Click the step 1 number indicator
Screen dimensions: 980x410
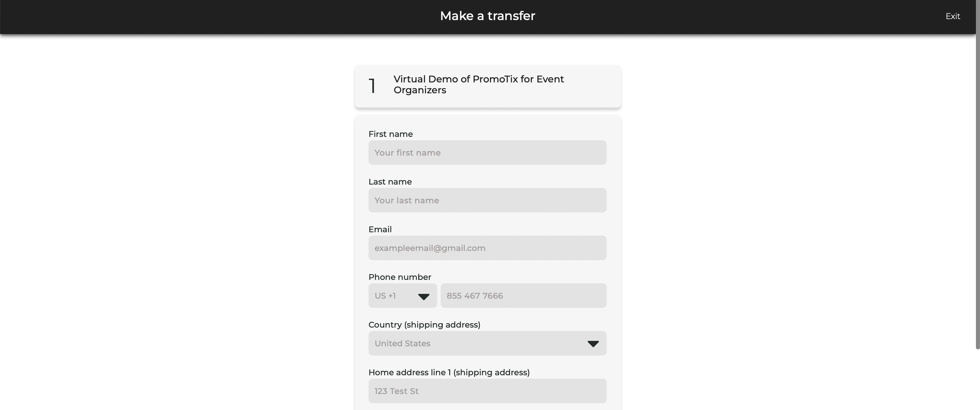pos(373,86)
